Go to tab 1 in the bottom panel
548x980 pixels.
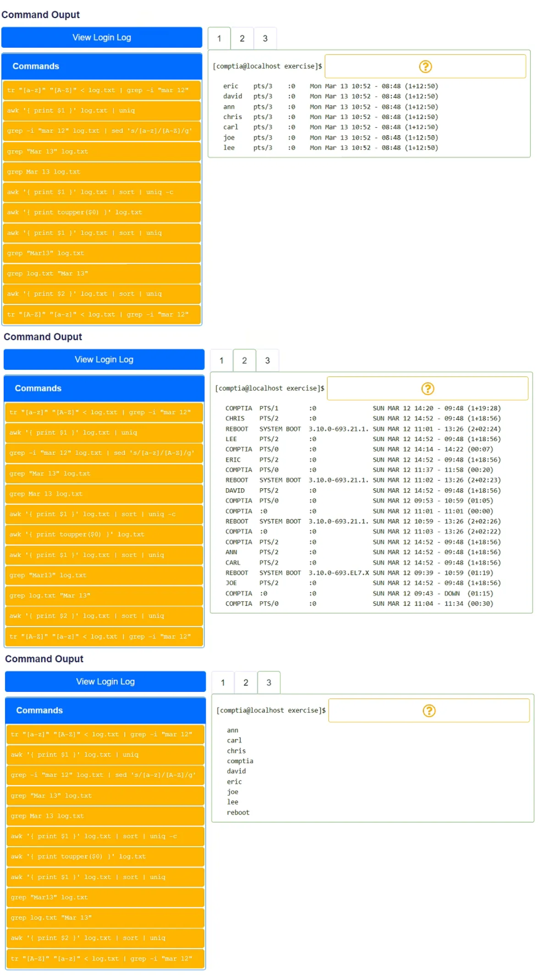click(223, 683)
